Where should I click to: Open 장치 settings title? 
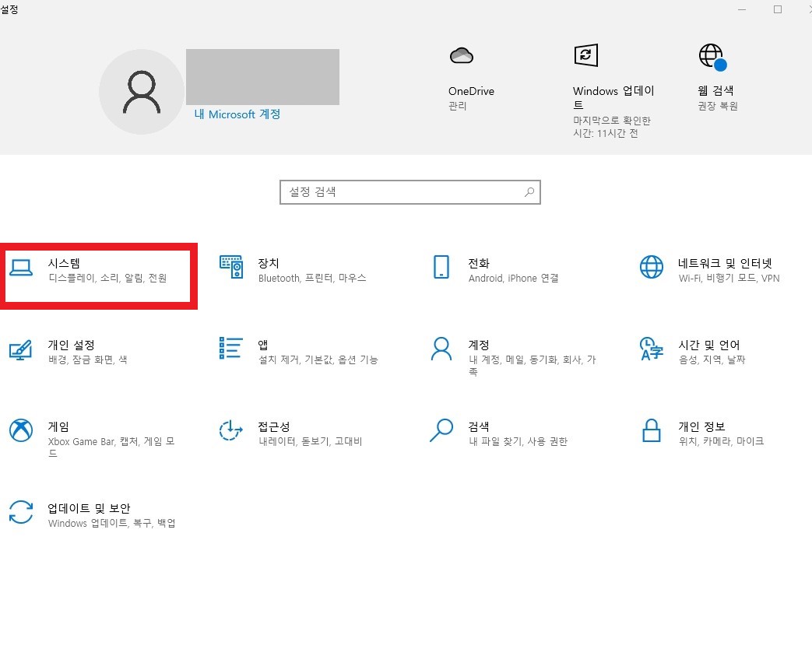[269, 263]
